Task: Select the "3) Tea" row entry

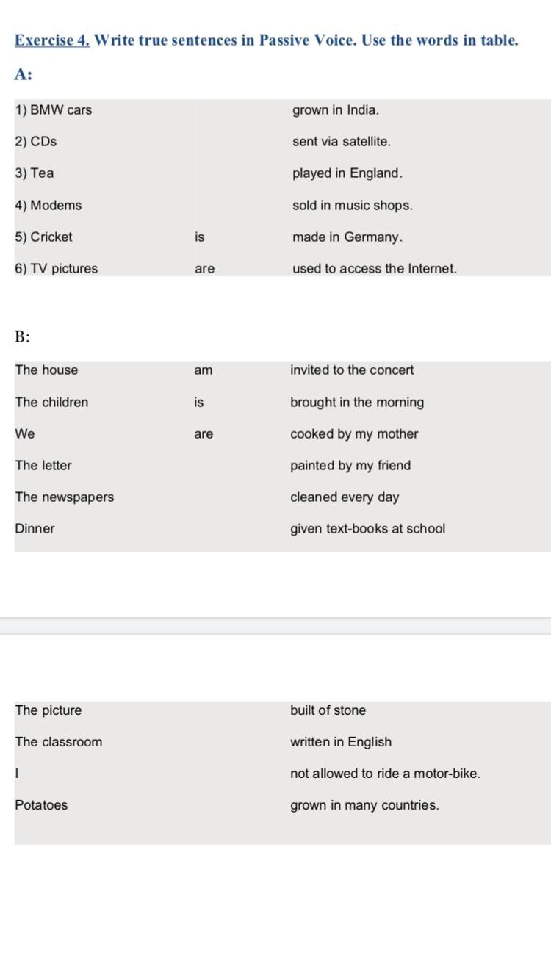Action: pos(35,173)
